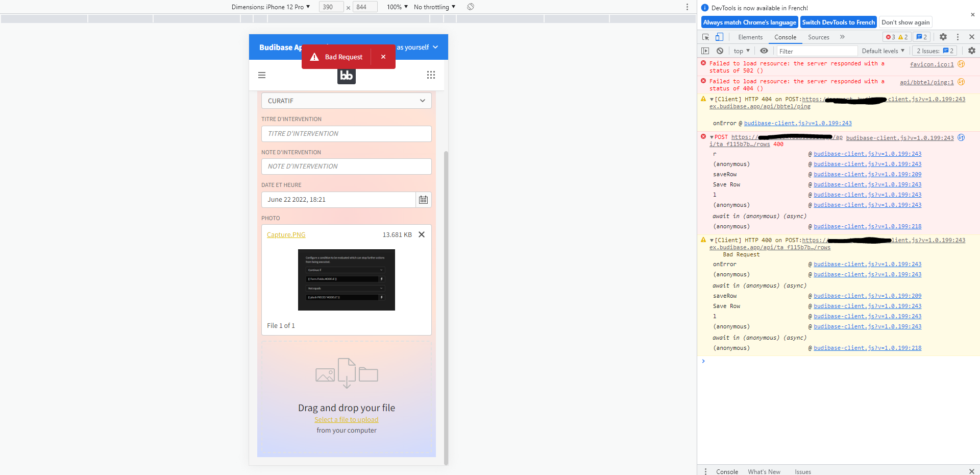Expand the 'as yourself' user dropdown
Image resolution: width=980 pixels, height=475 pixels.
418,47
